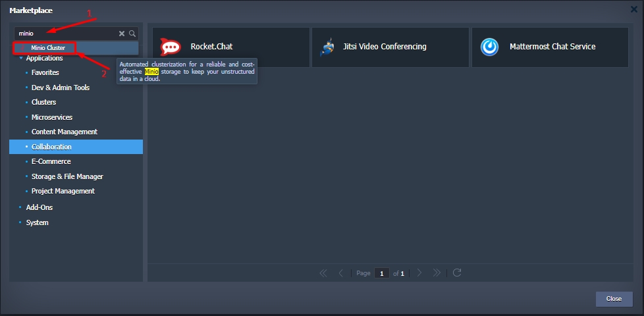The image size is (644, 316).
Task: Click the Jitsi Video Conferencing logo
Action: [x=327, y=47]
